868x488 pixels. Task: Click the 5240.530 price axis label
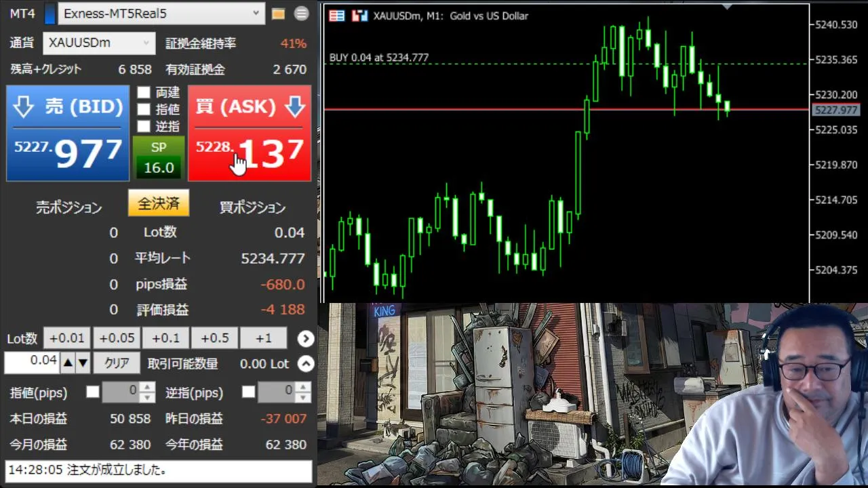[837, 25]
